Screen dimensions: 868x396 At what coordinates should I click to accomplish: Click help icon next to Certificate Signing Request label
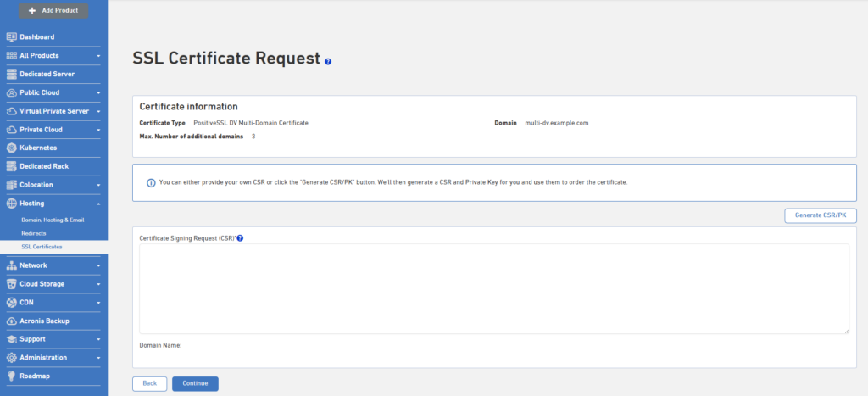(240, 238)
